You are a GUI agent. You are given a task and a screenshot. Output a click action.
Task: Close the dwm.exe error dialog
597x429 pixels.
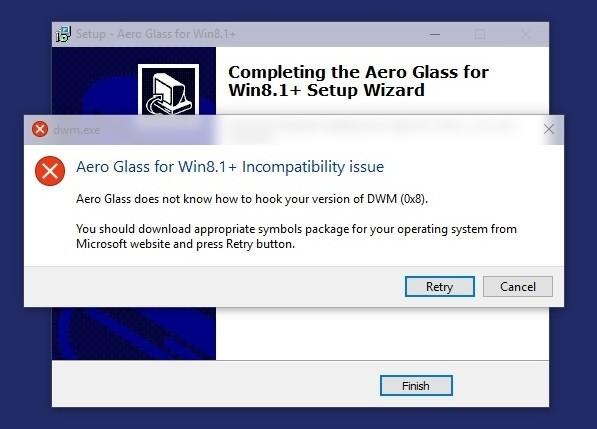(549, 129)
